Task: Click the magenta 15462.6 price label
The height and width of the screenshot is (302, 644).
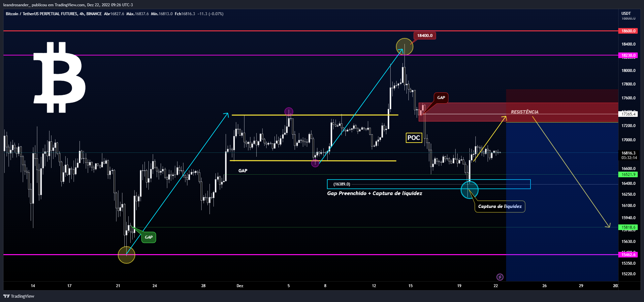Action: click(628, 255)
